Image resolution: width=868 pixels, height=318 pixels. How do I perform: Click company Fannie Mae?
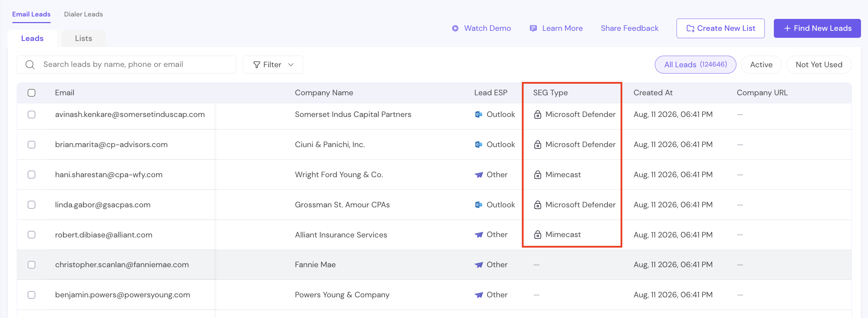[315, 265]
